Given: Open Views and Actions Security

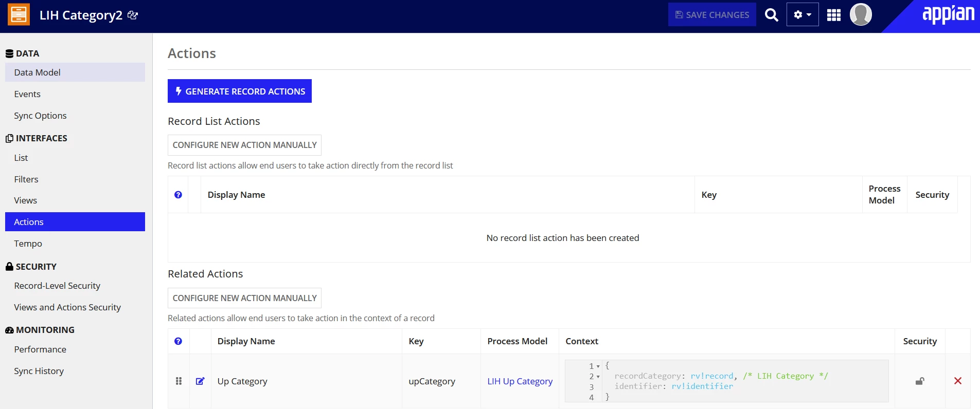Looking at the screenshot, I should [x=75, y=307].
